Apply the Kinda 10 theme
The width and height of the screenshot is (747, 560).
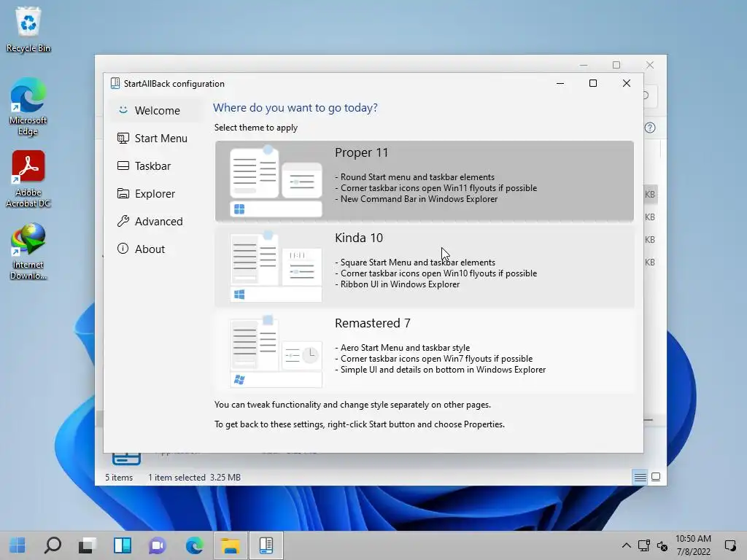(x=425, y=266)
